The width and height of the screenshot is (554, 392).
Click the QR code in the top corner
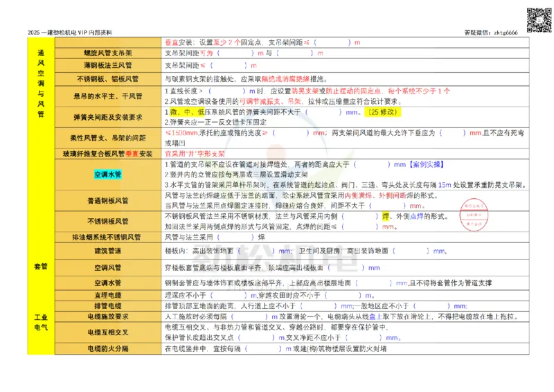click(539, 20)
